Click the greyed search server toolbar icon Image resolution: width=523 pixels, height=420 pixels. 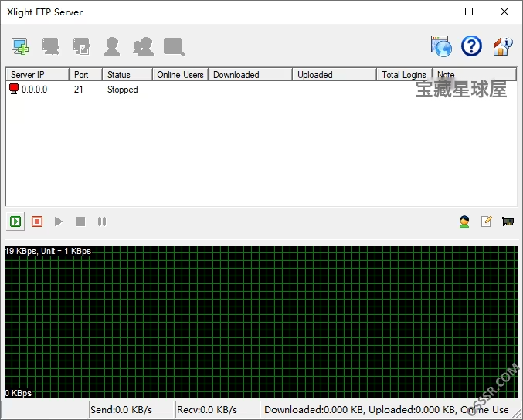tap(174, 46)
